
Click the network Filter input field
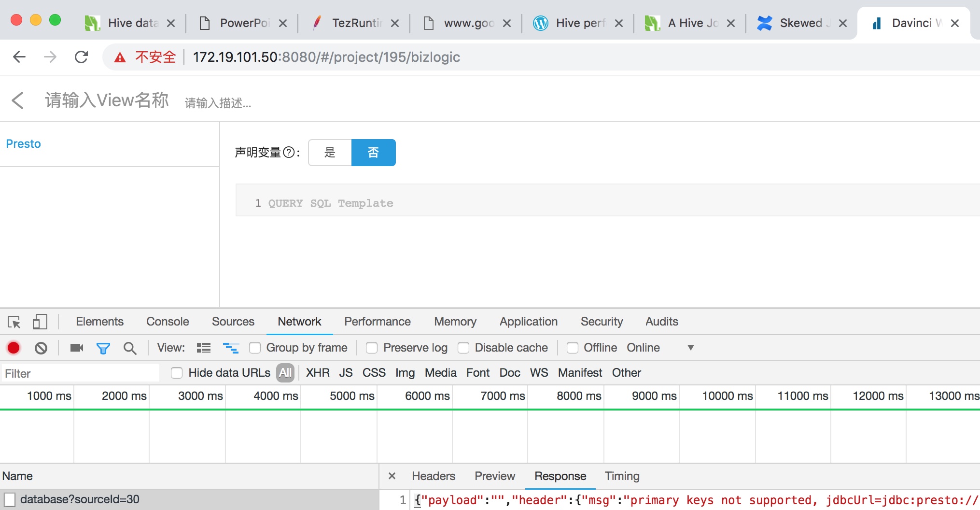tap(80, 373)
